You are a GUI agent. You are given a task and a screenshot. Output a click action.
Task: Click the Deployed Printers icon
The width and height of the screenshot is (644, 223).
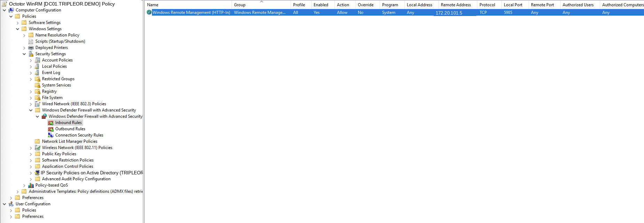click(31, 48)
